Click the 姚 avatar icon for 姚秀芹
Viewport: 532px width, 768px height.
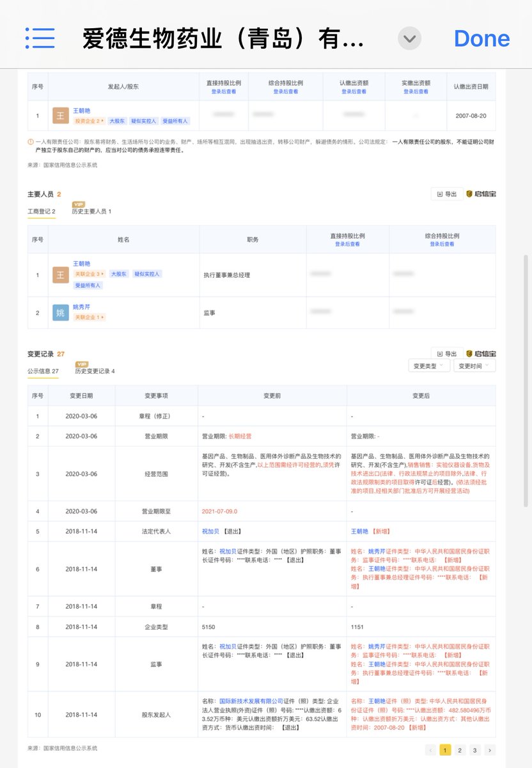tap(60, 312)
